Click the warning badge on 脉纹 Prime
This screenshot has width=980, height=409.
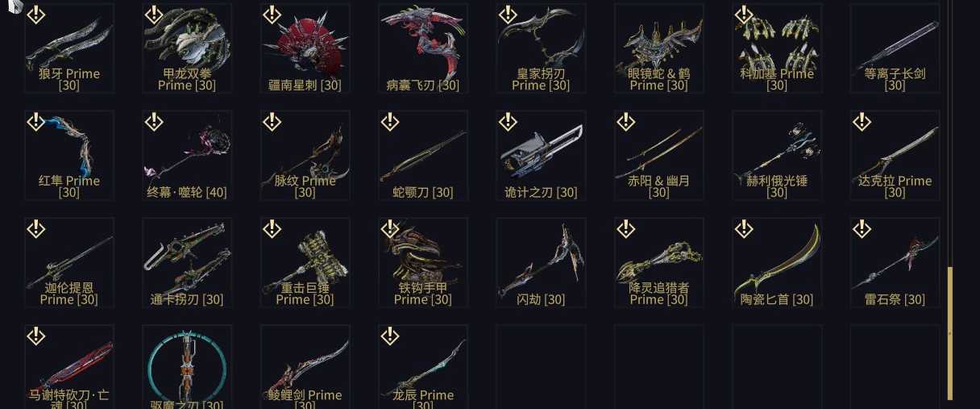pyautogui.click(x=272, y=122)
